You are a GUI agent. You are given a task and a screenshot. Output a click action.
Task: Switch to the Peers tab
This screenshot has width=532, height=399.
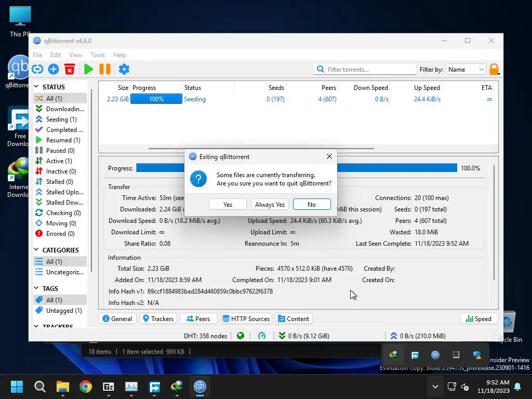[198, 318]
